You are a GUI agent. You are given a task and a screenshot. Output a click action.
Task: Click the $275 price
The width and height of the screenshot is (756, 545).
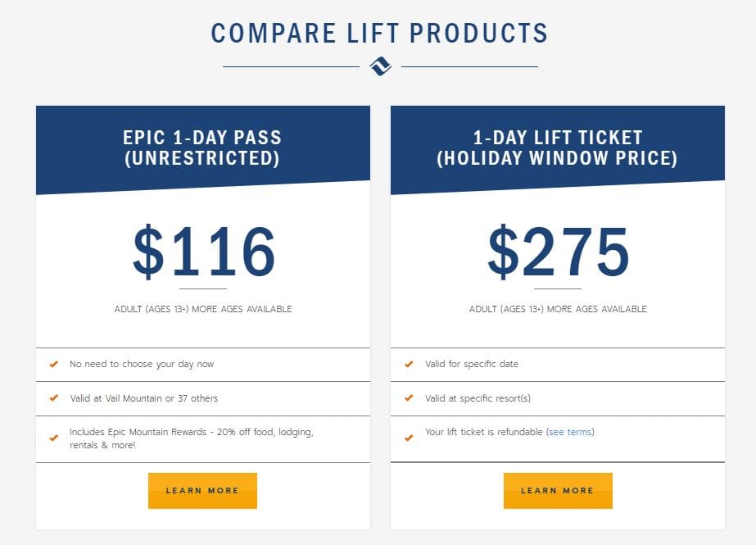559,252
